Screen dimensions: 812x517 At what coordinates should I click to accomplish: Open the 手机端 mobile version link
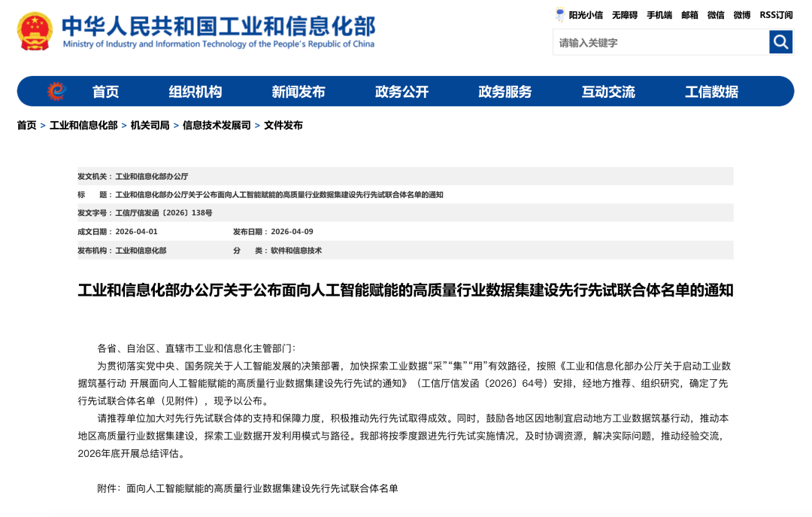[659, 15]
